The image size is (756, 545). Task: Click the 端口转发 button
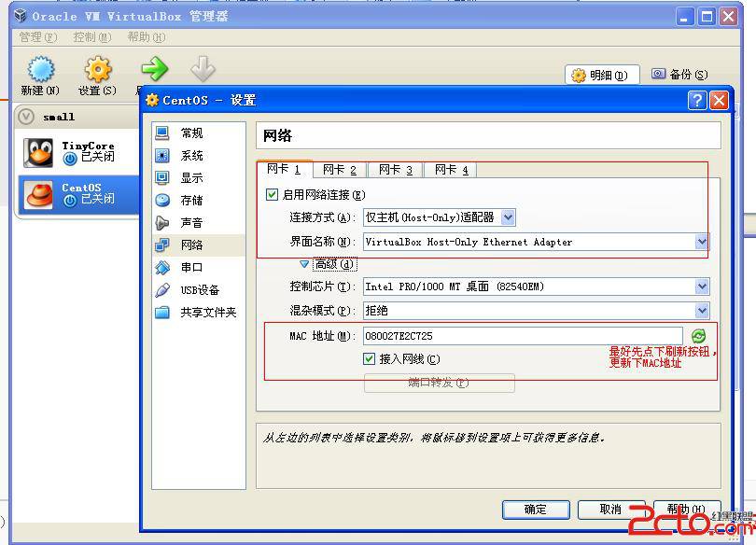[x=438, y=383]
